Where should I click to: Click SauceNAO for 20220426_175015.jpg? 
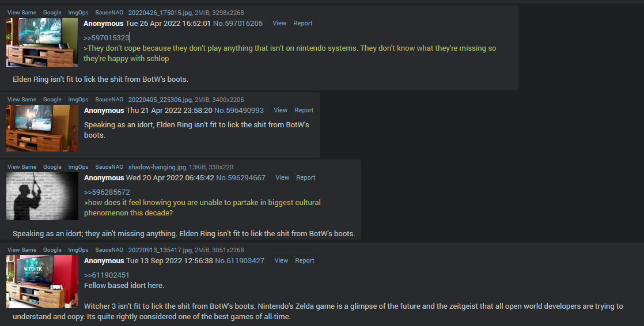[109, 13]
